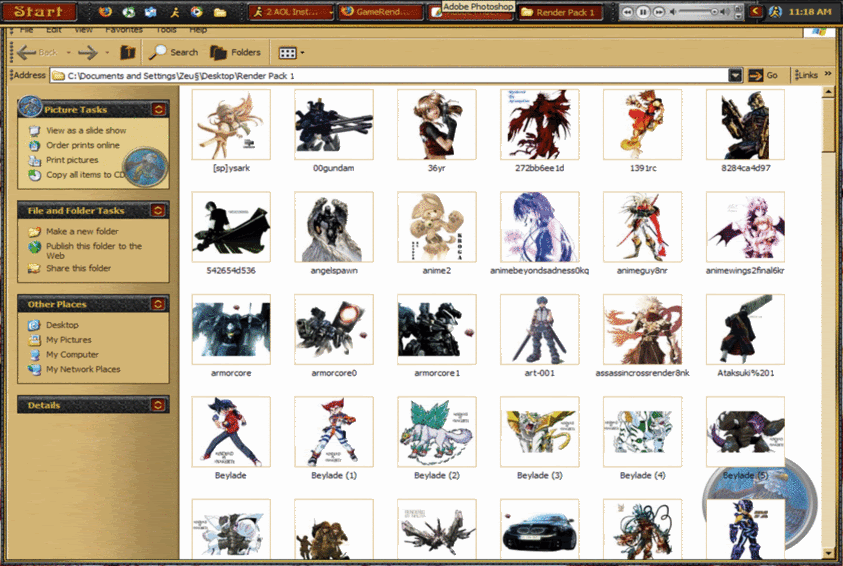Open the Forward history dropdown arrow

(107, 53)
